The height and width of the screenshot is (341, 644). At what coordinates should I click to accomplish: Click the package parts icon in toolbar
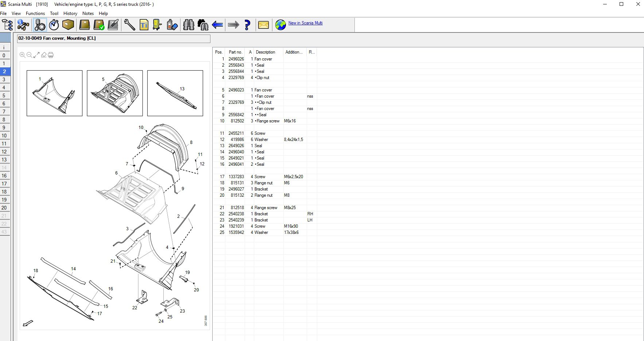tap(68, 25)
